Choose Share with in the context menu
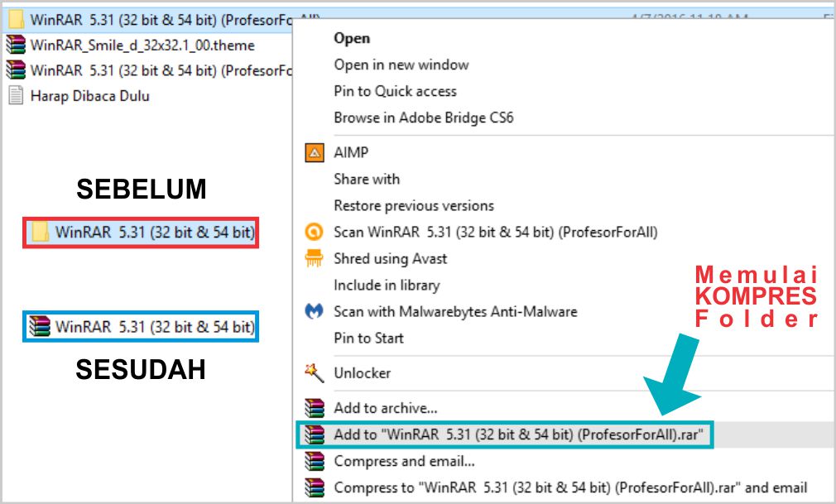The width and height of the screenshot is (836, 504). click(367, 180)
